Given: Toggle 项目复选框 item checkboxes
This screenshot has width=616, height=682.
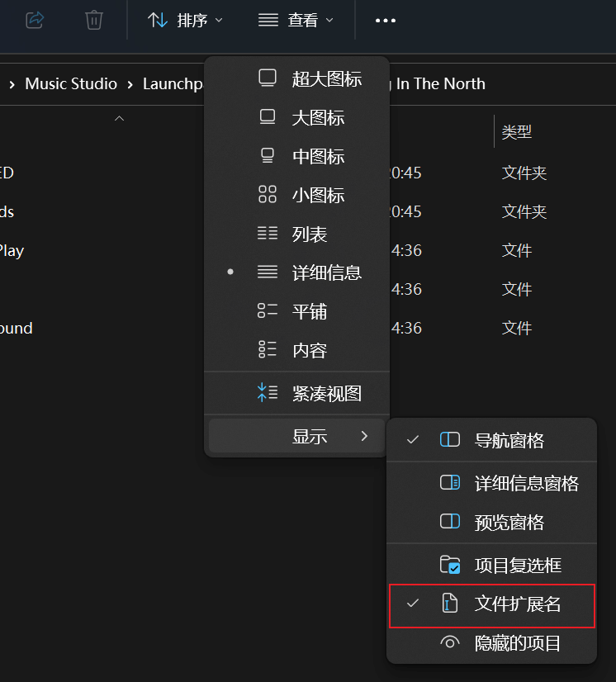Looking at the screenshot, I should (x=517, y=566).
